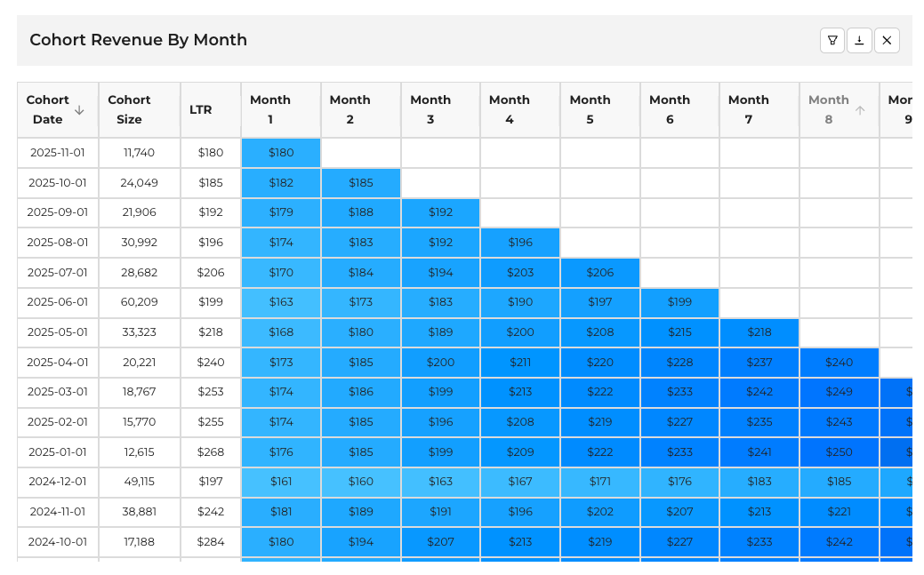Click the $218 heatmap cell for 2025-05-01
924x575 pixels.
pos(759,331)
